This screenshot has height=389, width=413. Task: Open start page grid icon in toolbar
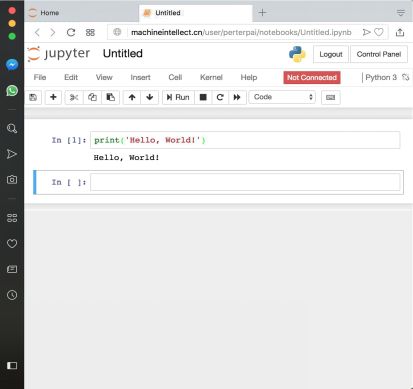[90, 32]
